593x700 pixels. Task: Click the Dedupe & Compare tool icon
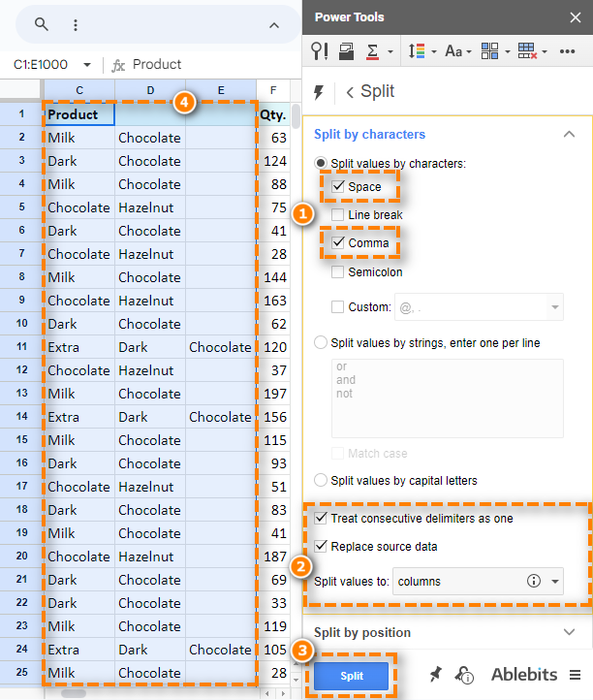pos(346,51)
